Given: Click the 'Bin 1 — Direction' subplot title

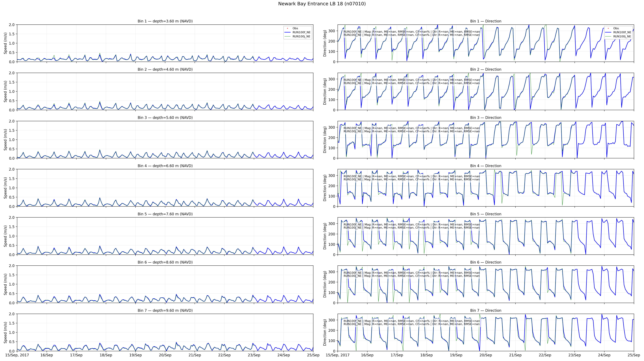Looking at the screenshot, I should coord(485,21).
